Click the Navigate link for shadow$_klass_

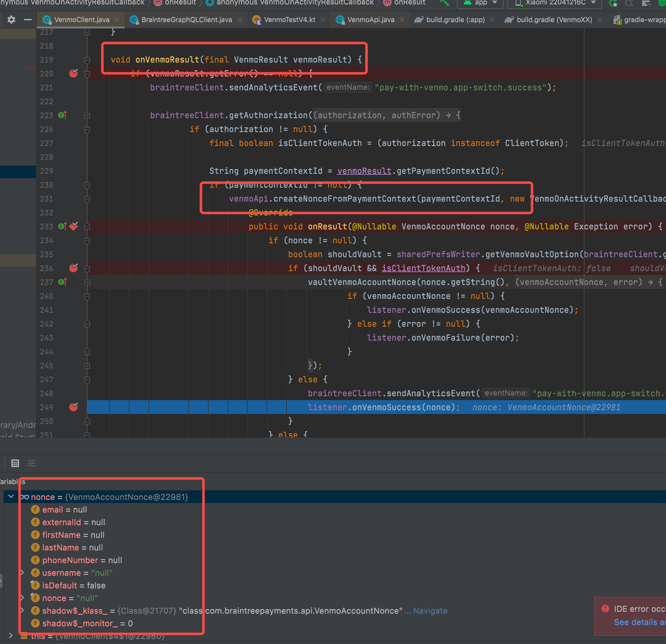[x=430, y=611]
